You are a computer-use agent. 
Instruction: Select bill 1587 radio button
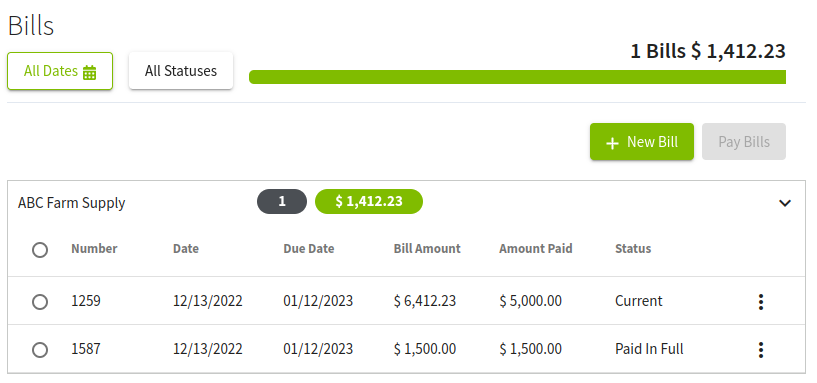40,350
